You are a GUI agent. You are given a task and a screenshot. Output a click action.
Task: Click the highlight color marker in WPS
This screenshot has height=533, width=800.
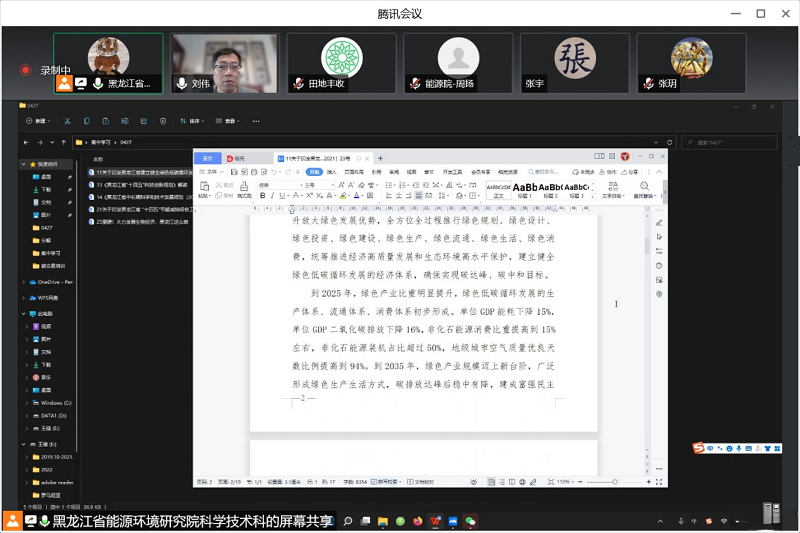coord(343,195)
